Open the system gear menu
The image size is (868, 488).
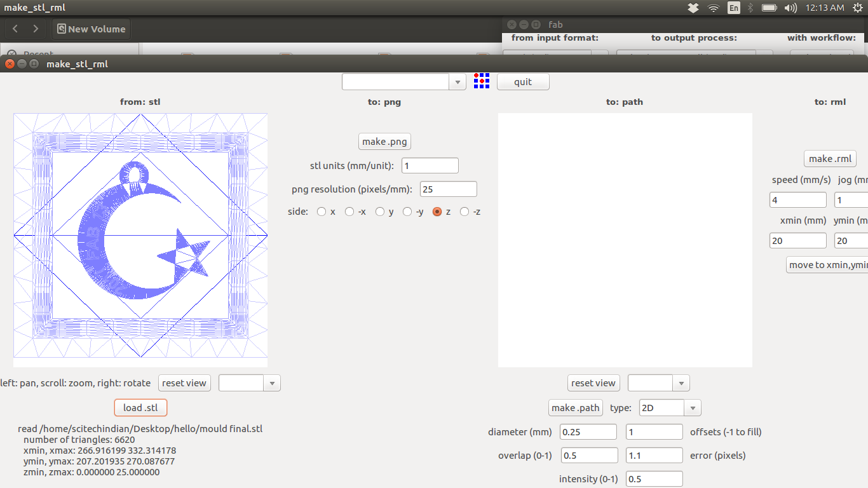click(857, 8)
